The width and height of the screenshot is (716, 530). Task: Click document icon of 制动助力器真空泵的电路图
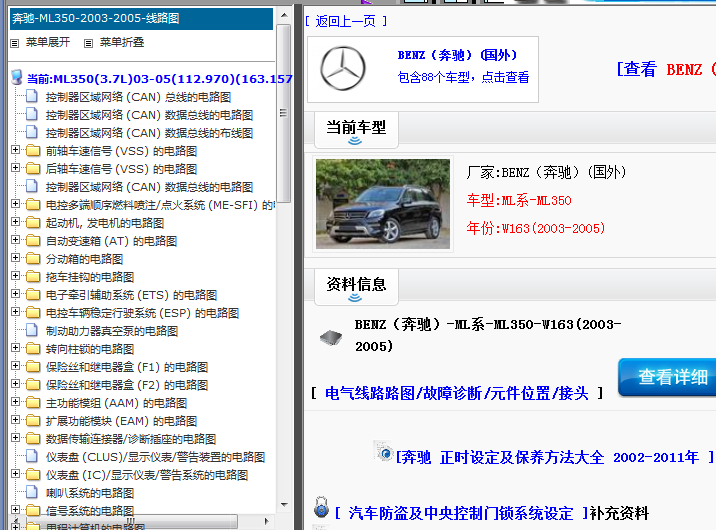pos(32,330)
